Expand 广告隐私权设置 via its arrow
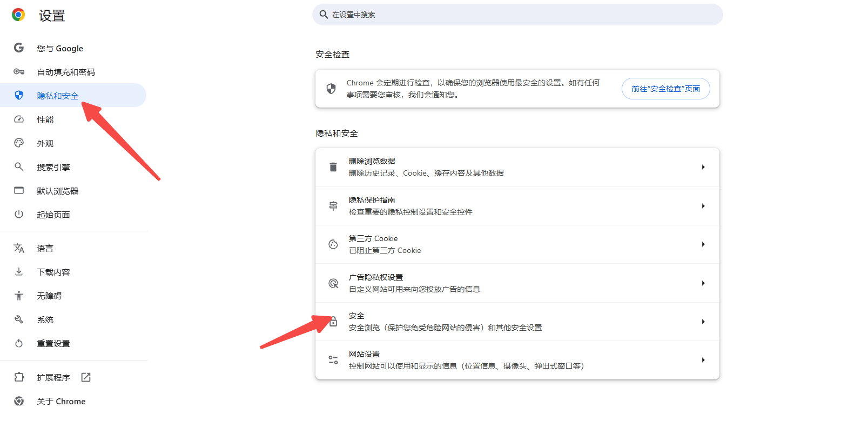This screenshot has height=427, width=868. pos(703,283)
